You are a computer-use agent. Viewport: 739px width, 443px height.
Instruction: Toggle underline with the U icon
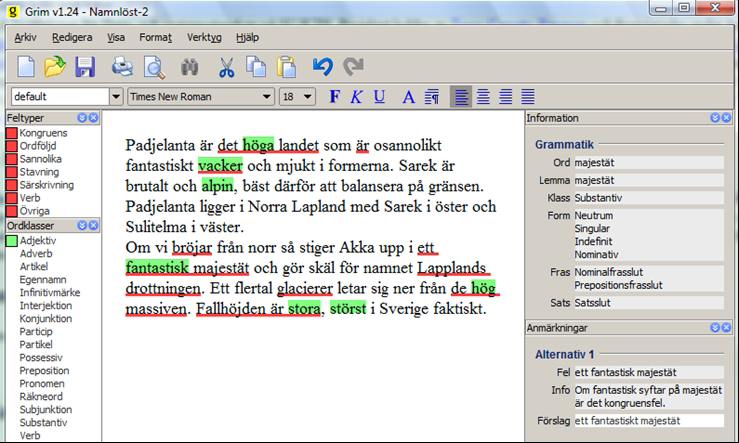coord(379,97)
